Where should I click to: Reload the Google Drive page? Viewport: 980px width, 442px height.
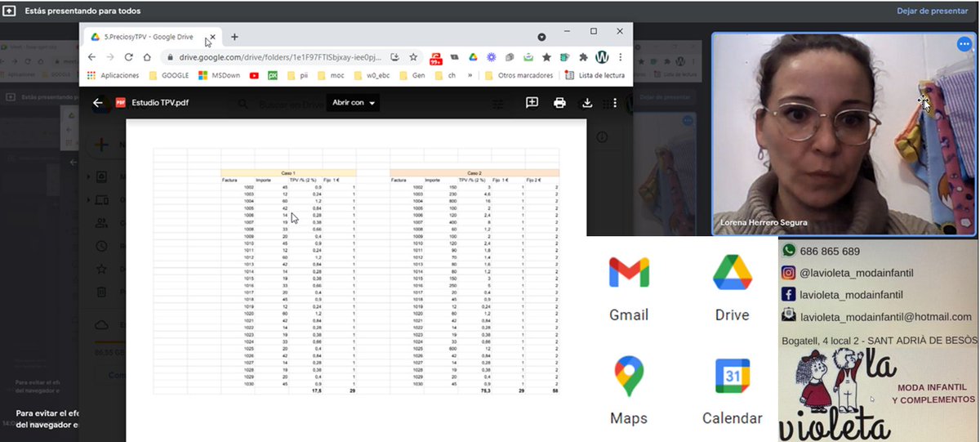click(129, 57)
